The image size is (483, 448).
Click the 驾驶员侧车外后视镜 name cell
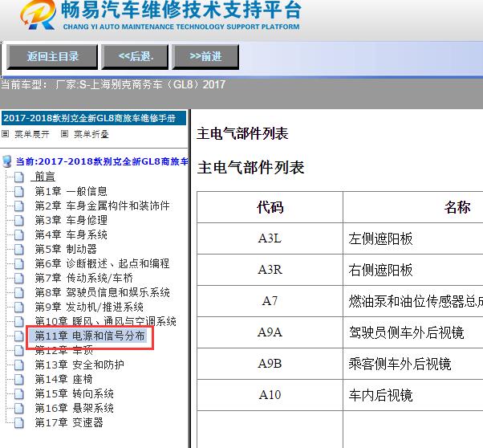click(412, 332)
